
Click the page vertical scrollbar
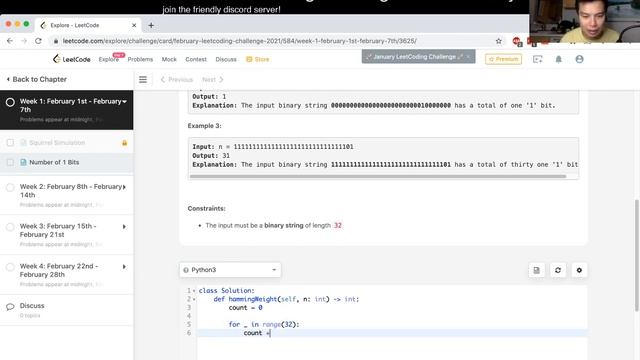tap(637, 256)
